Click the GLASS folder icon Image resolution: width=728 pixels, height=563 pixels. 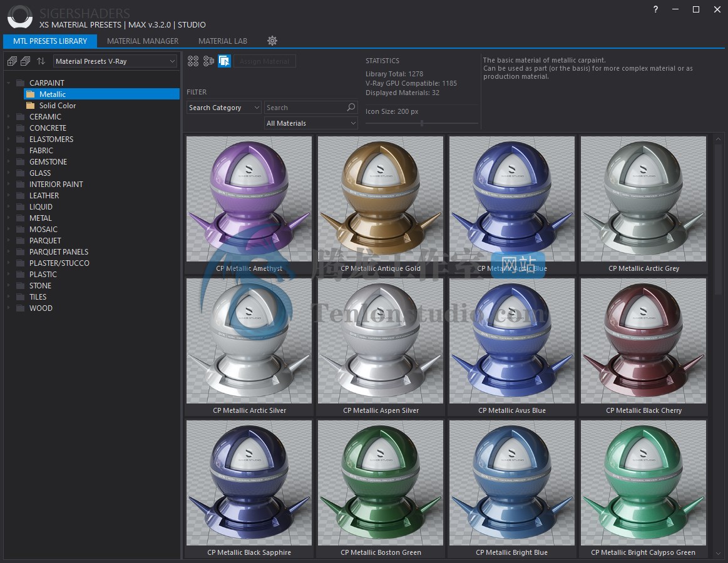coord(21,173)
